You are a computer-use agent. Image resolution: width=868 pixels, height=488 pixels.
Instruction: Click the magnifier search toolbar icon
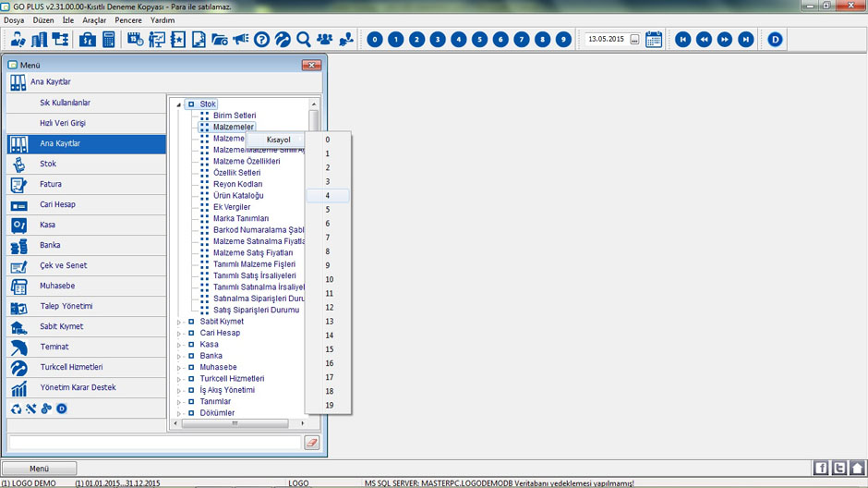click(x=304, y=40)
